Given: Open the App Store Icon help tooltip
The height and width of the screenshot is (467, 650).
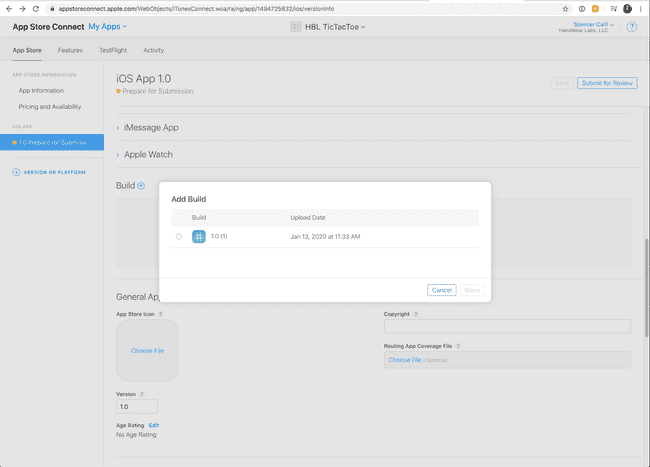Looking at the screenshot, I should pos(160,314).
